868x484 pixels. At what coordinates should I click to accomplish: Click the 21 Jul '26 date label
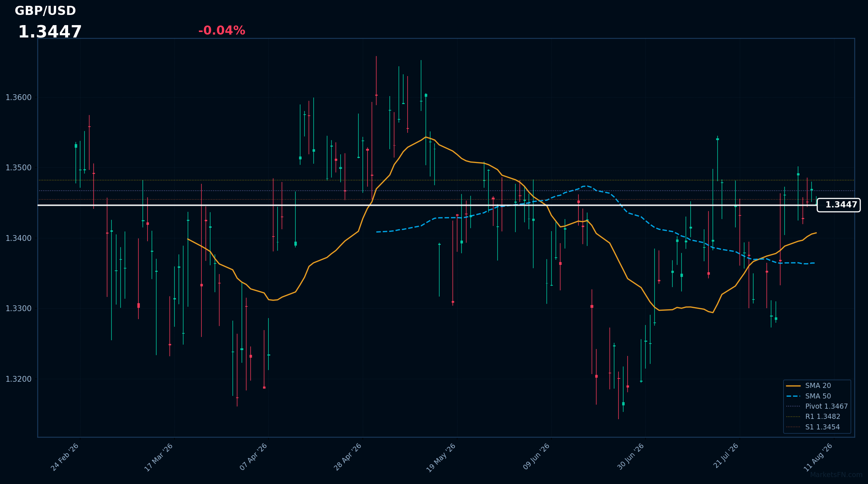point(726,456)
